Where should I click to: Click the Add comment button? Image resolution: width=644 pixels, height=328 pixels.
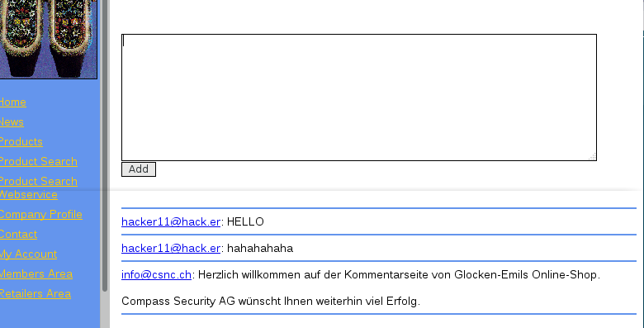click(x=139, y=169)
